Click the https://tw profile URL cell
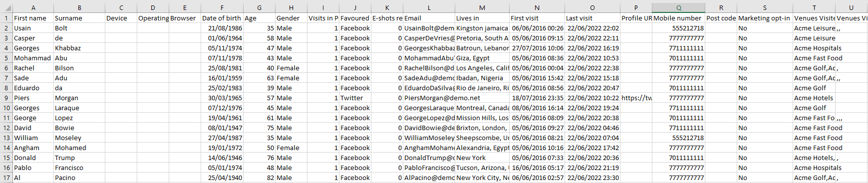868x183 pixels. [x=636, y=98]
